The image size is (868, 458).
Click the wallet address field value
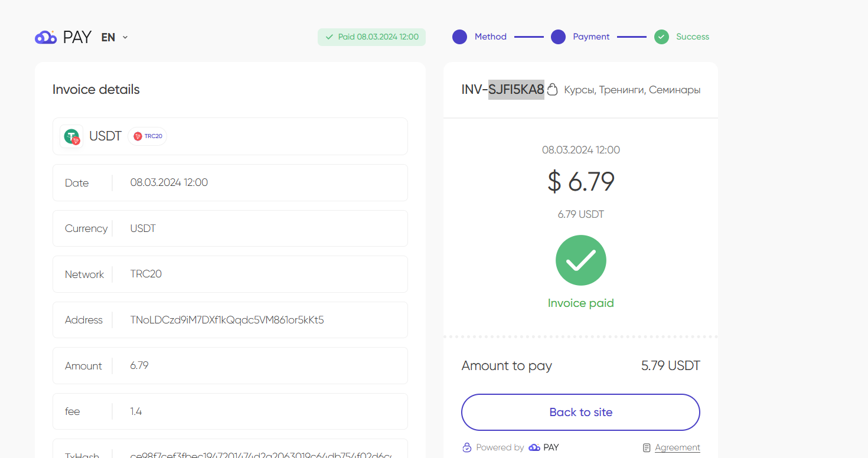pyautogui.click(x=227, y=320)
